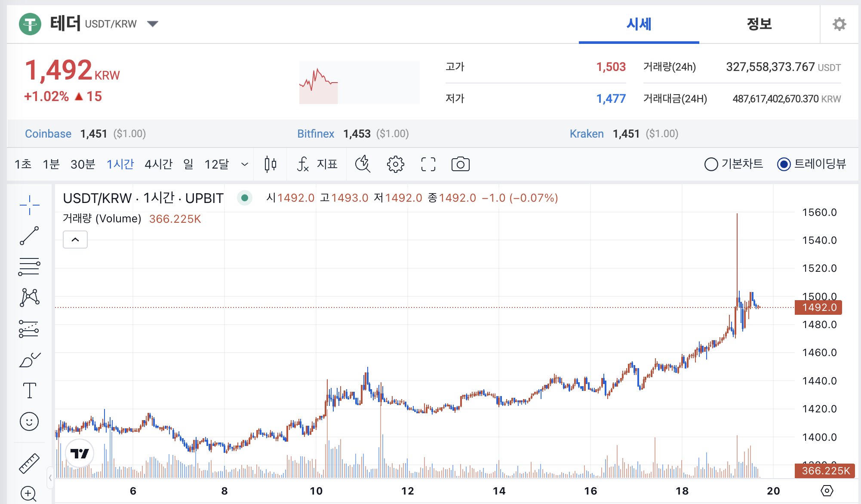Viewport: 861px width, 504px height.
Task: Collapse the chart legend panel
Action: (75, 240)
